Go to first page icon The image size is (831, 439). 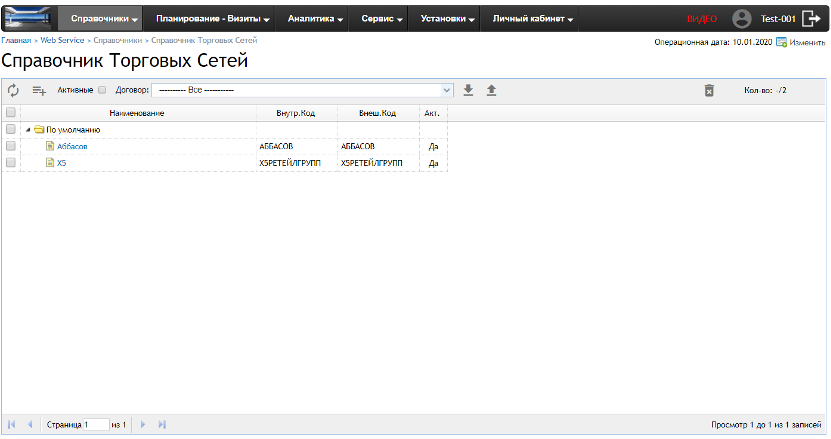(12, 424)
